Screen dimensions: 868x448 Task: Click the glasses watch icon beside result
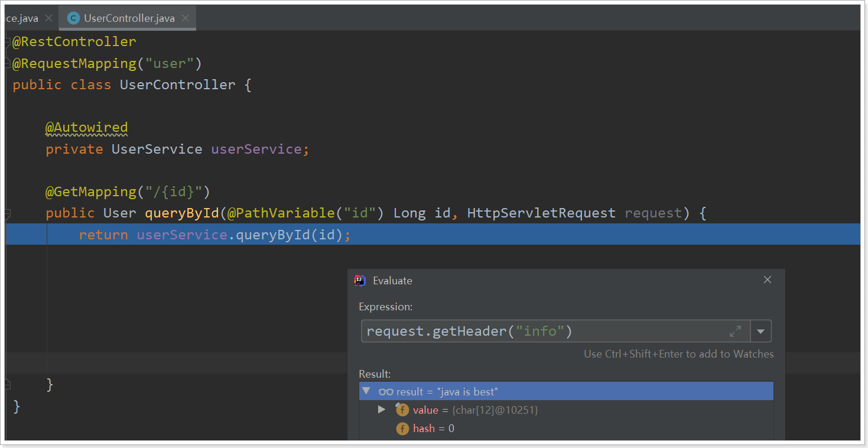tap(386, 391)
